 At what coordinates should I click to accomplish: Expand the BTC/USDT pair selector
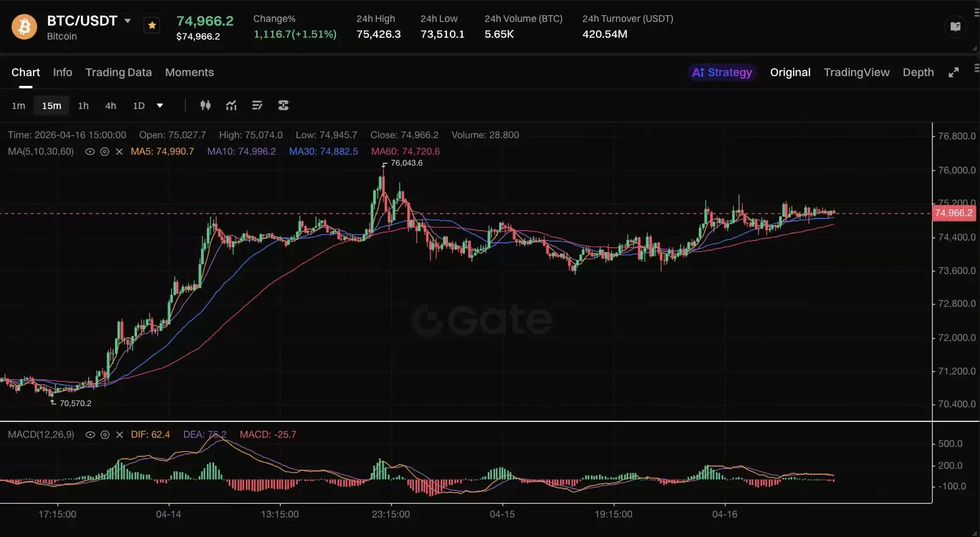pos(128,21)
